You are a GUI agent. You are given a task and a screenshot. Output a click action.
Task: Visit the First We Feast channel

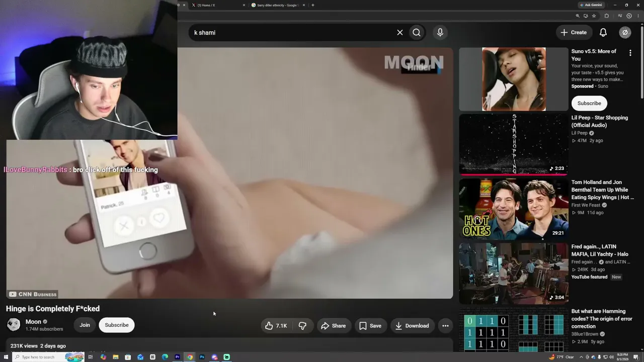tap(586, 205)
